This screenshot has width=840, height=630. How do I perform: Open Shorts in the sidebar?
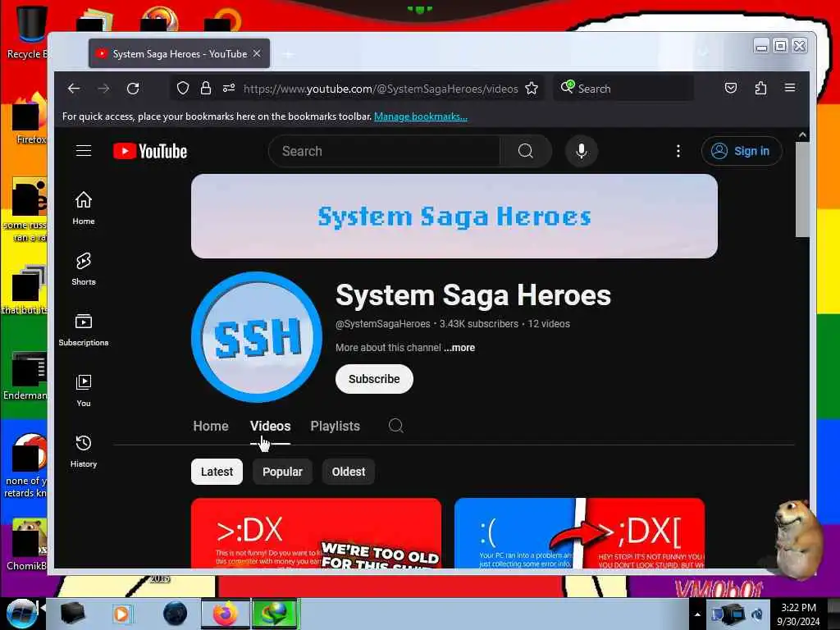(84, 269)
